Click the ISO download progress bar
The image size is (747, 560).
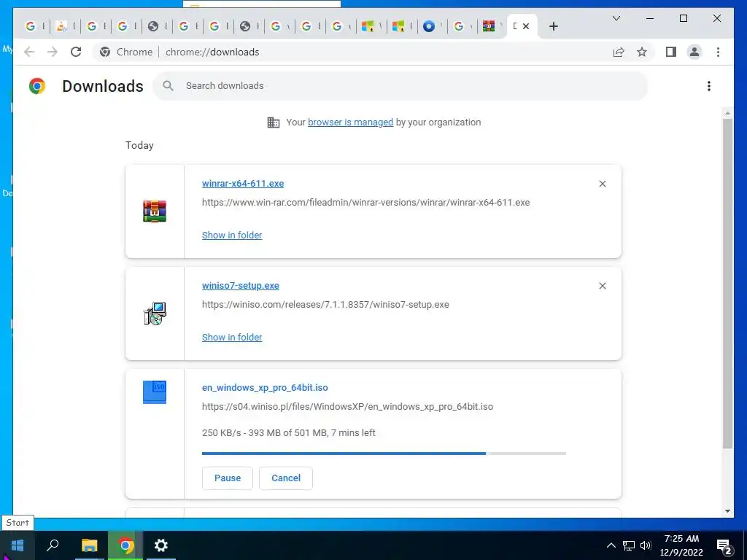(x=384, y=454)
